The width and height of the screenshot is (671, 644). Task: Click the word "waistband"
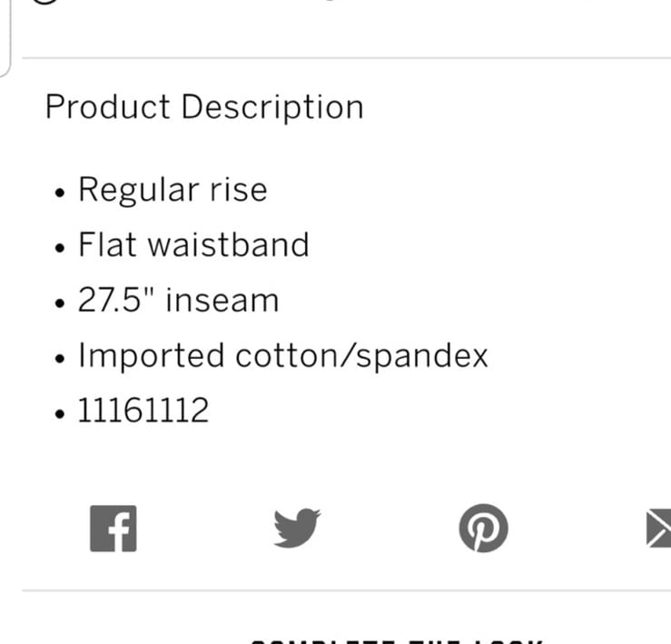click(x=228, y=244)
